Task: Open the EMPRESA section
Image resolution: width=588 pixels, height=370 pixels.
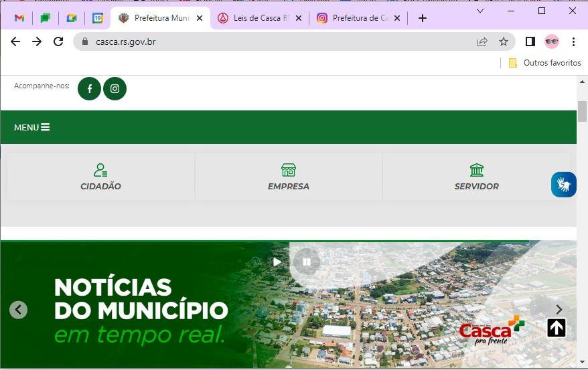Action: pos(289,177)
